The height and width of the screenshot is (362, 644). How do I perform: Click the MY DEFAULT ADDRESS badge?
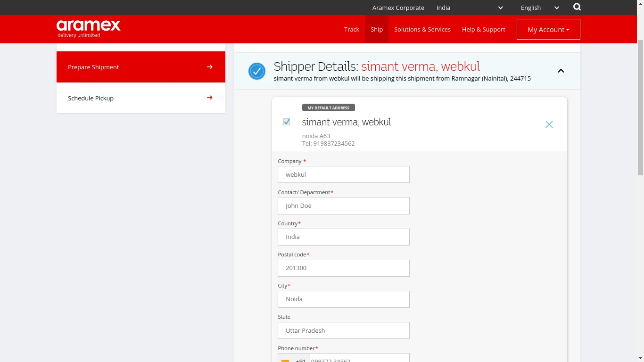tap(329, 108)
